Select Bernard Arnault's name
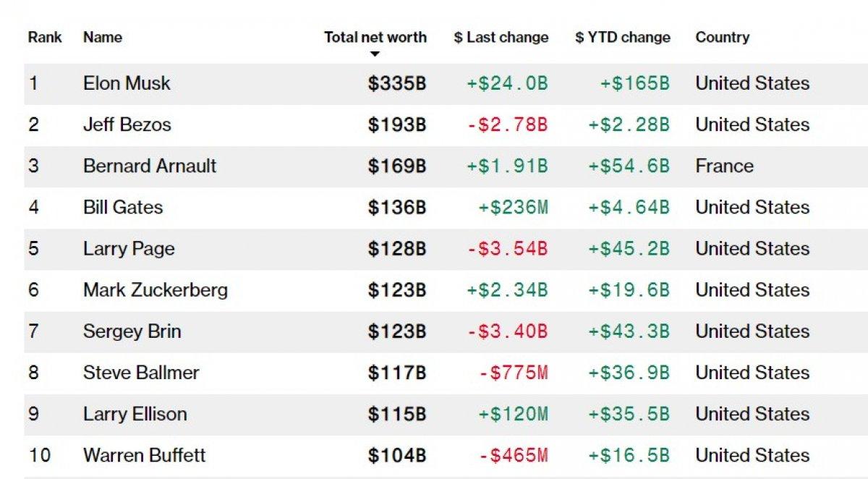 150,166
